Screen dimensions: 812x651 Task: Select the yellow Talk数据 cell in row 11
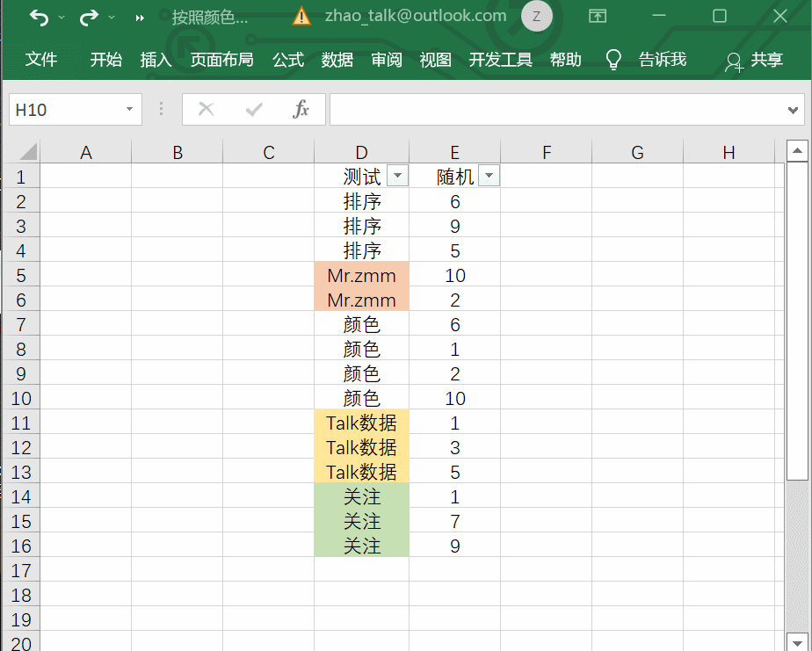[361, 423]
